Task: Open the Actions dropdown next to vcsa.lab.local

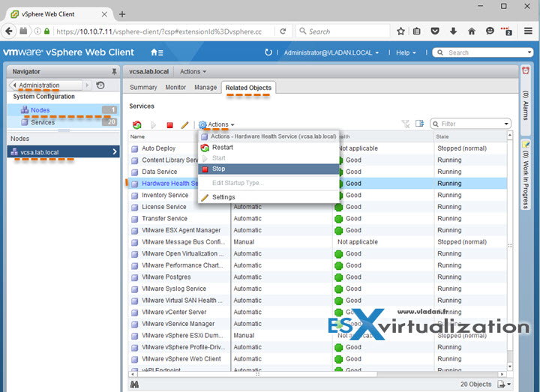Action: (x=193, y=72)
